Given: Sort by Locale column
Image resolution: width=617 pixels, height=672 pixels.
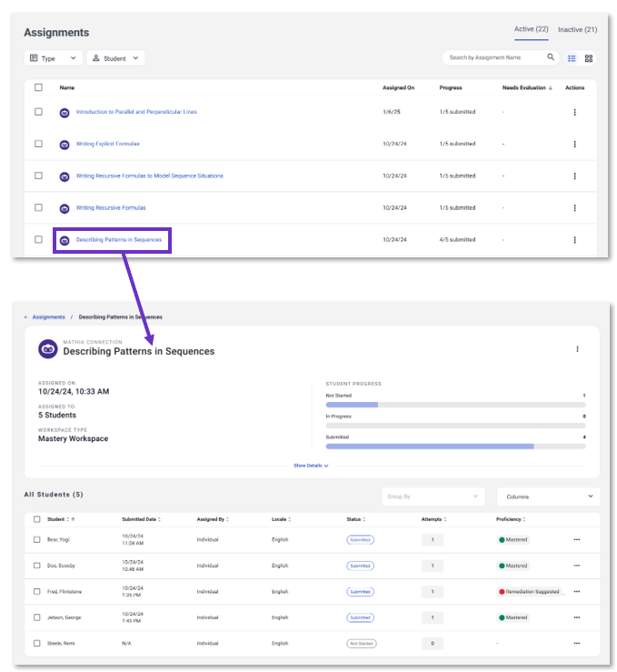Looking at the screenshot, I should point(281,519).
